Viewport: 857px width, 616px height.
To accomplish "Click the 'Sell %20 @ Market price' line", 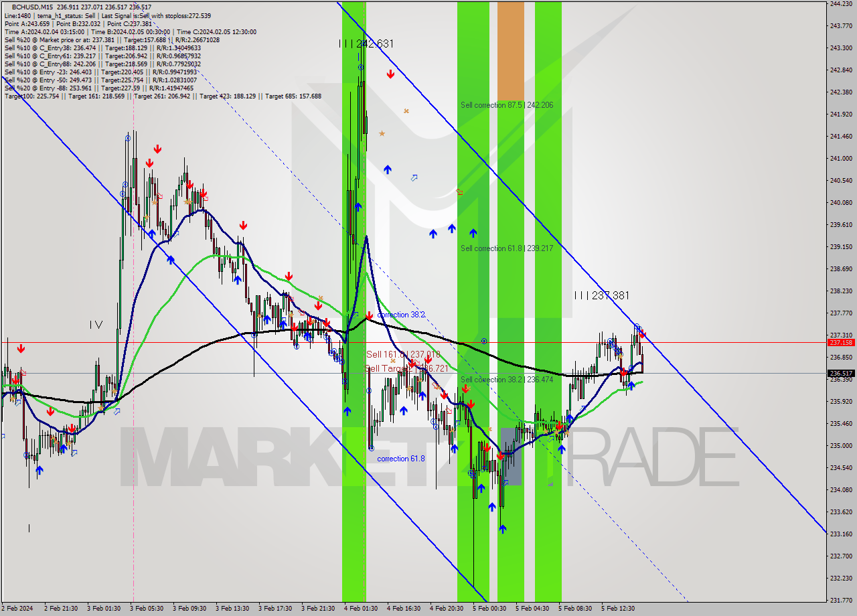I will point(112,40).
